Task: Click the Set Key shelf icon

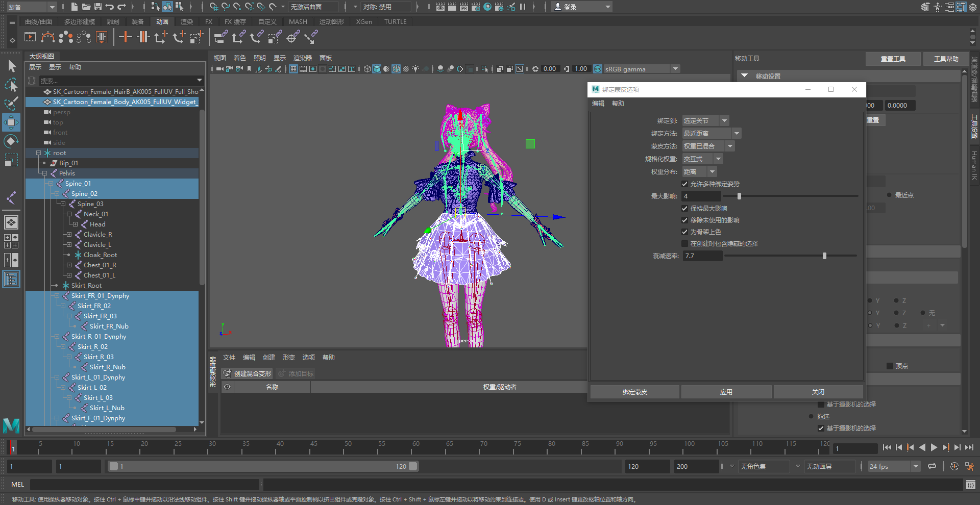Action: (125, 37)
